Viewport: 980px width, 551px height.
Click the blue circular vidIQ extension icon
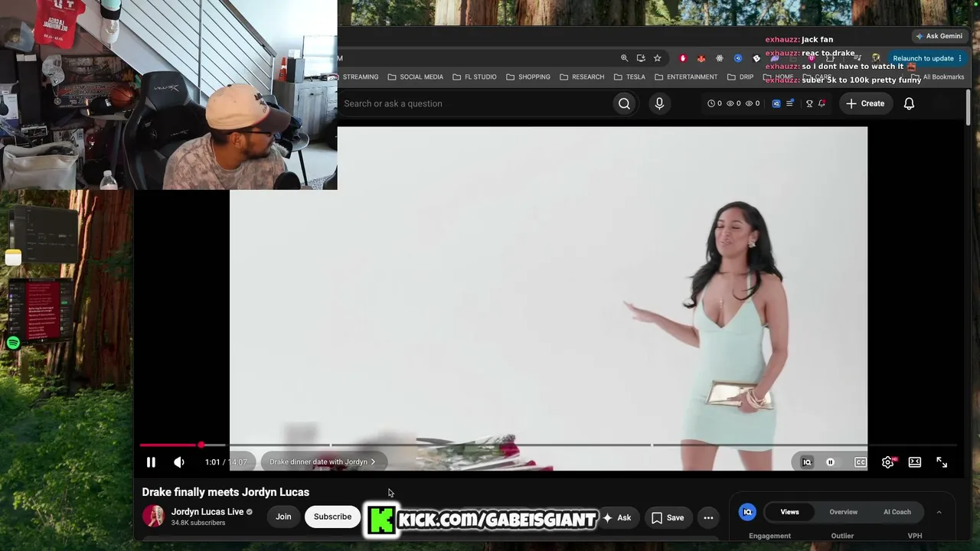pos(738,58)
